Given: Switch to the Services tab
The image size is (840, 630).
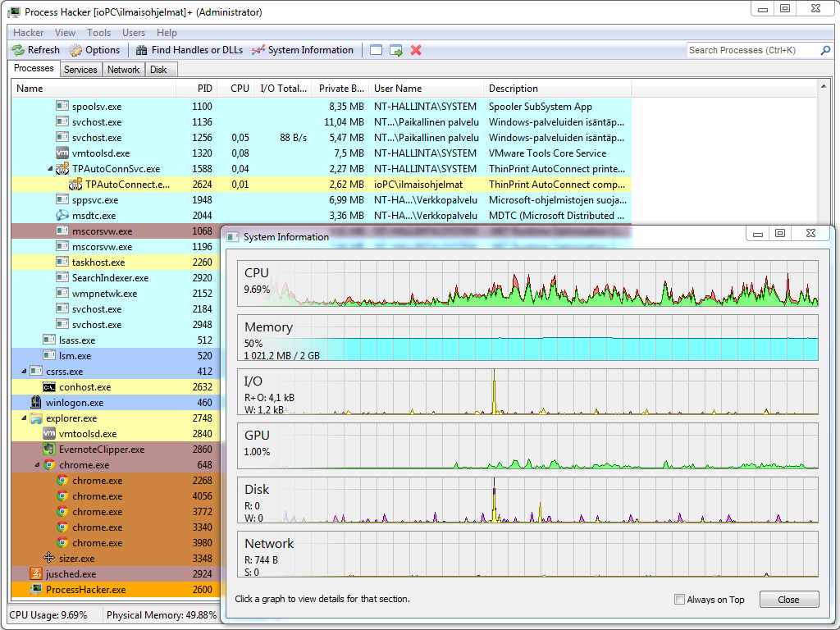Looking at the screenshot, I should click(x=80, y=70).
